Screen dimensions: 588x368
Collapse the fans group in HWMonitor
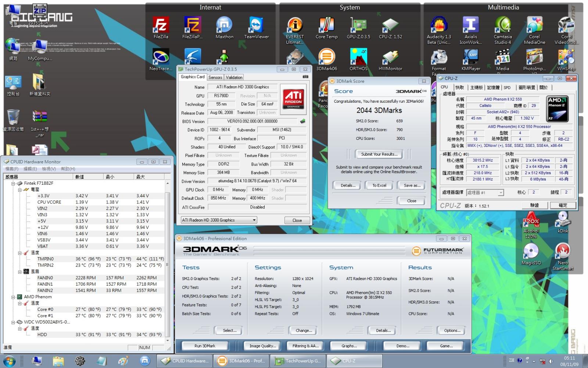[20, 272]
